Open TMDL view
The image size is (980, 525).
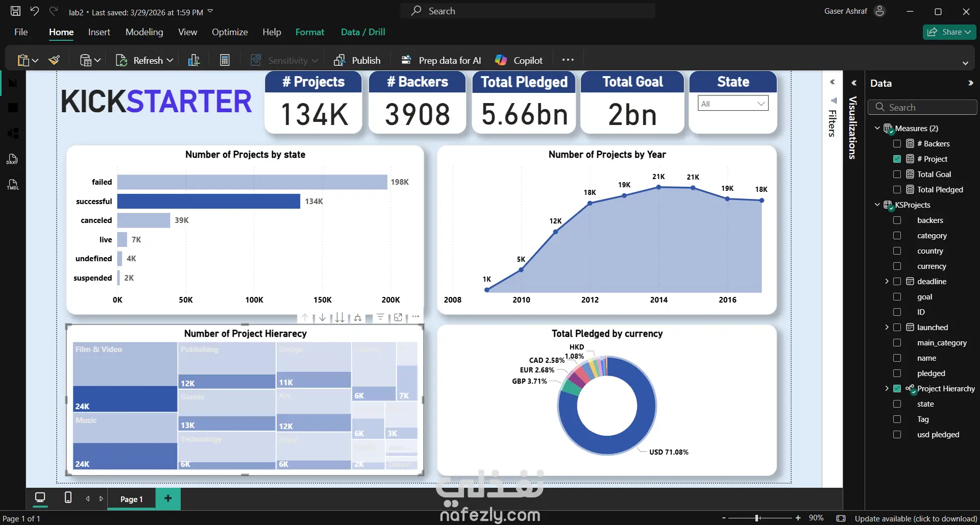[x=13, y=185]
